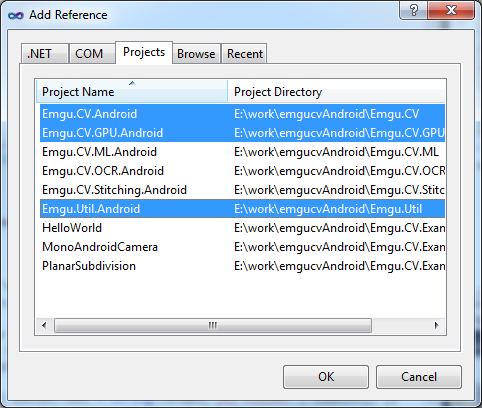Confirm with the OK button

[x=326, y=377]
